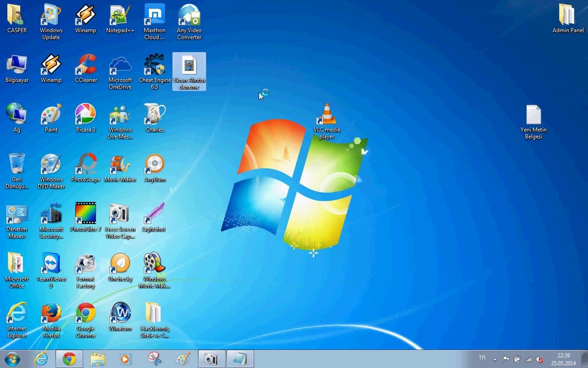Launch Internet Explorer from the taskbar

(41, 359)
